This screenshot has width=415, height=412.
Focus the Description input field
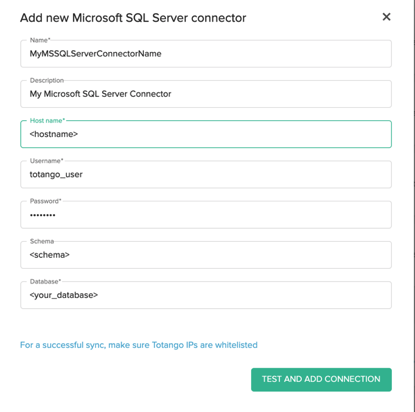206,94
